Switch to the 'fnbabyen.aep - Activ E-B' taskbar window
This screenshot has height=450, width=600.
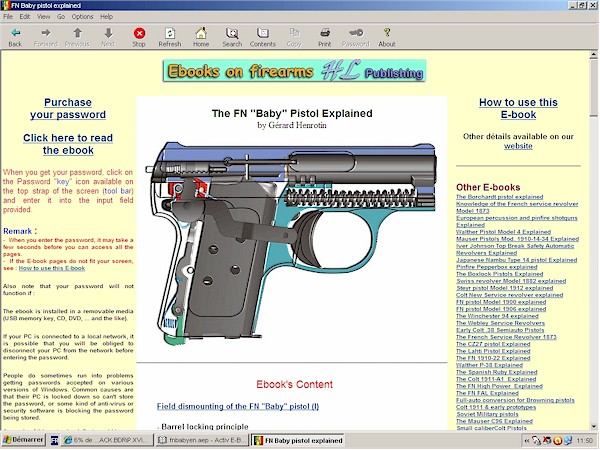click(203, 440)
